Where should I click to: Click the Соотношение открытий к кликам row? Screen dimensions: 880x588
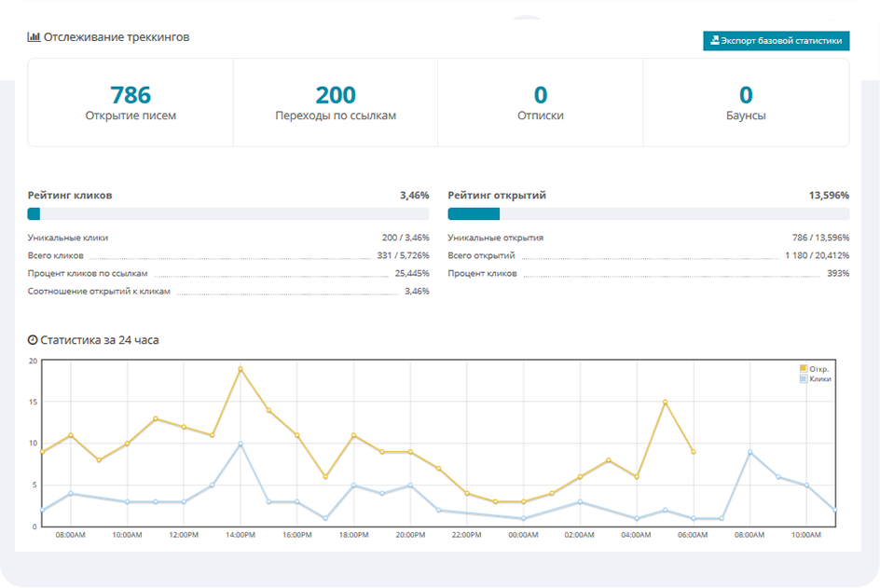click(x=228, y=292)
